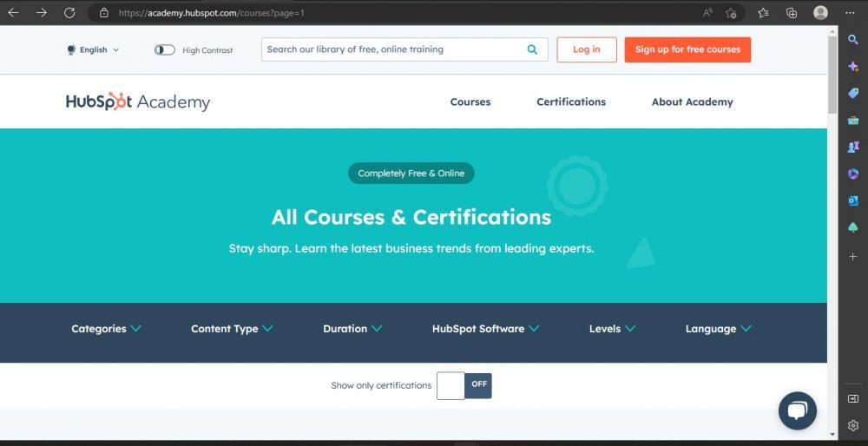Toggle Show only certifications switch
Screen dimensions: 868x446
click(x=464, y=385)
